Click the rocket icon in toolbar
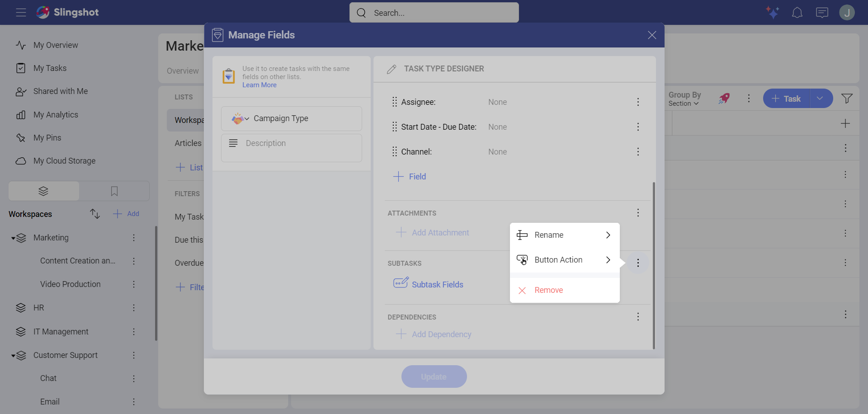Image resolution: width=868 pixels, height=414 pixels. [x=724, y=98]
